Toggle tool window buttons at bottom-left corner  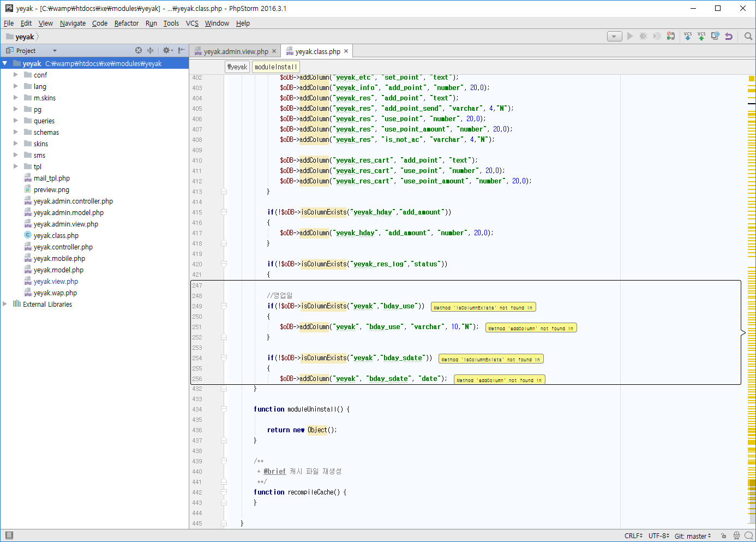[9, 535]
